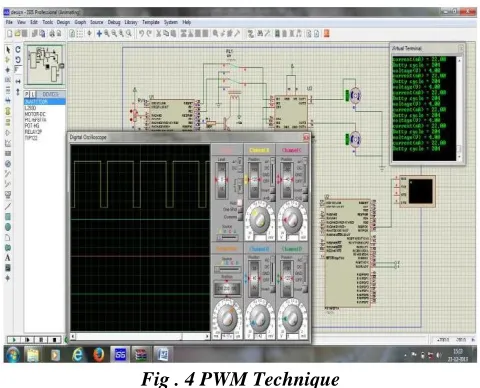Click the Print icon in toolbar
480x388 pixels.
coord(52,33)
